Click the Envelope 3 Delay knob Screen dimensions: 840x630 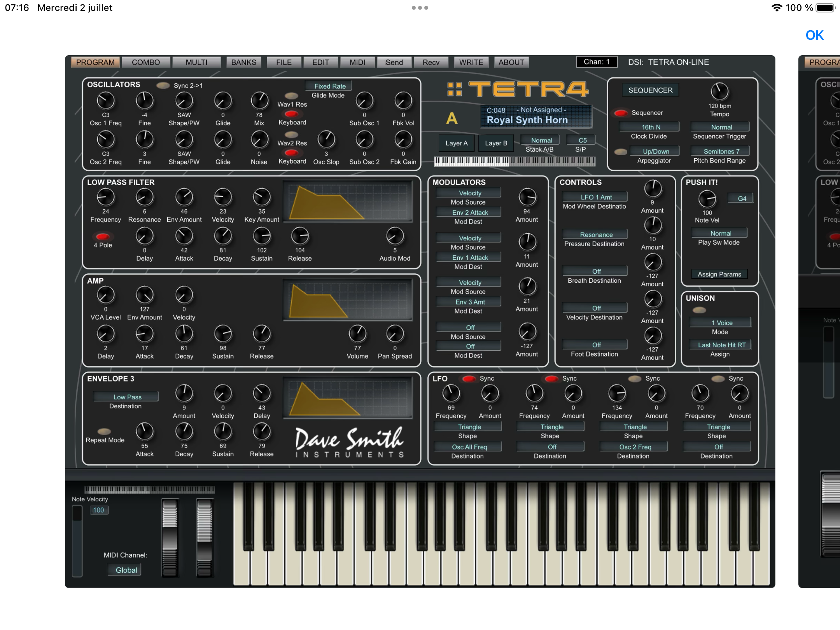pos(262,394)
